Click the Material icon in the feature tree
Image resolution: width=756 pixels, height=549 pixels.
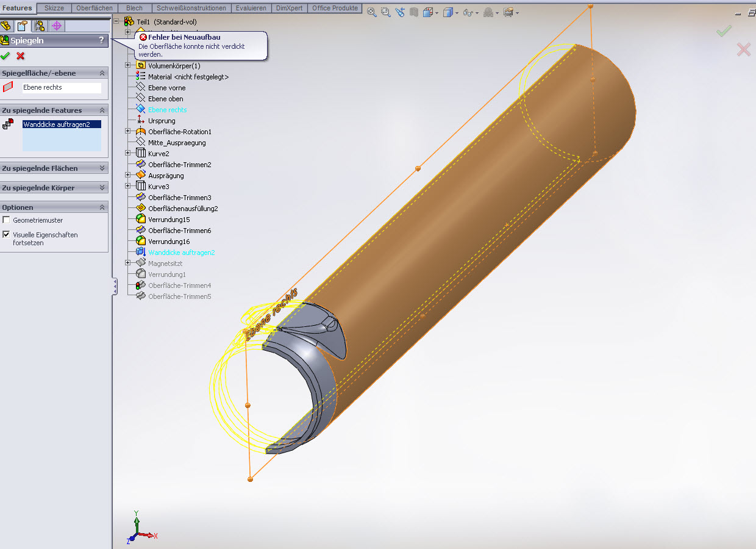141,77
